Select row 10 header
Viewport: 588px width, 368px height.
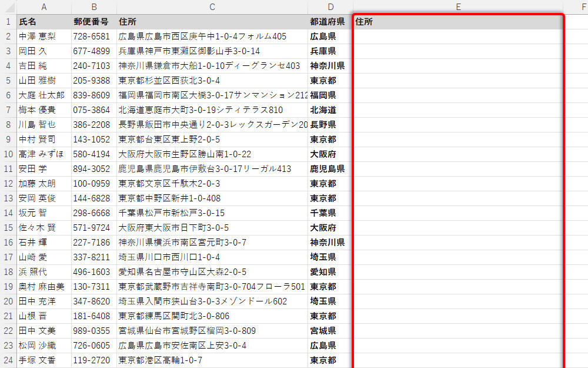click(x=8, y=154)
